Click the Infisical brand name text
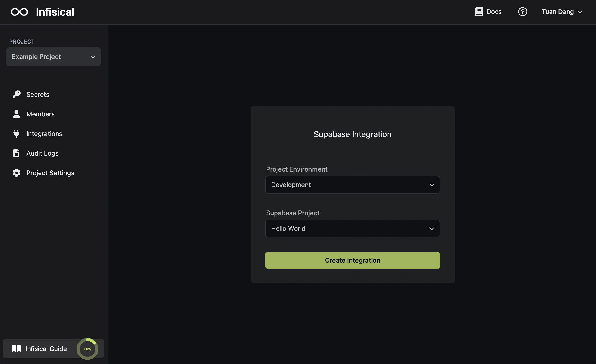596x364 pixels. click(x=55, y=12)
